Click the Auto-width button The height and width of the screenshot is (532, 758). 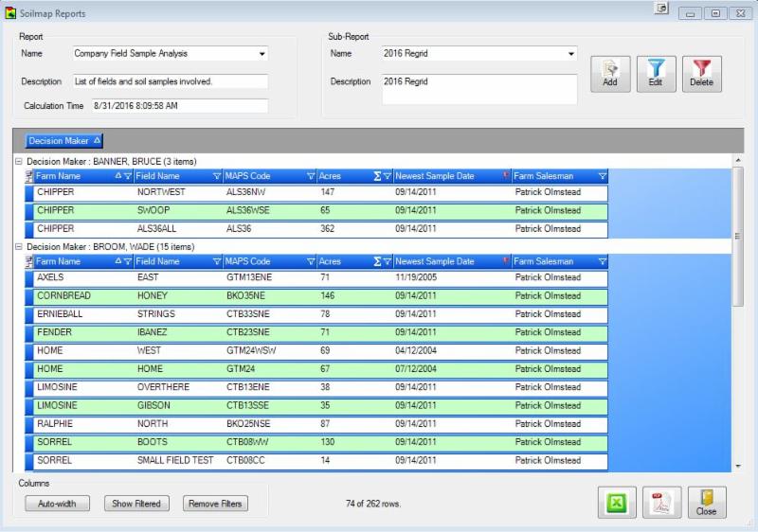58,504
